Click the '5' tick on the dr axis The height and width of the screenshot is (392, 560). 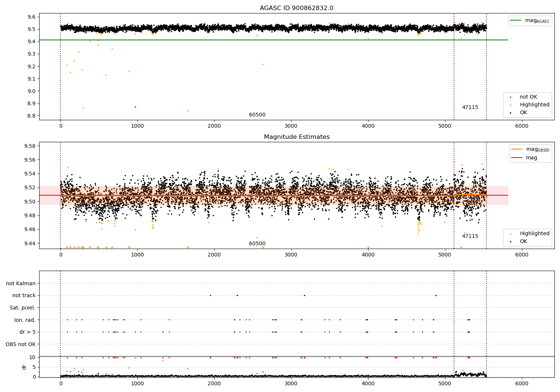pyautogui.click(x=34, y=367)
